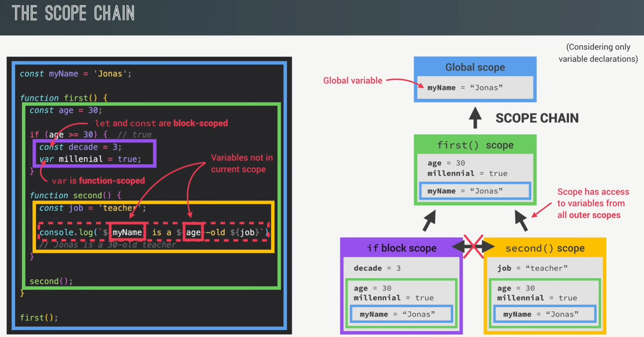This screenshot has width=644, height=337.
Task: Click code line "function second() {"
Action: 75,196
